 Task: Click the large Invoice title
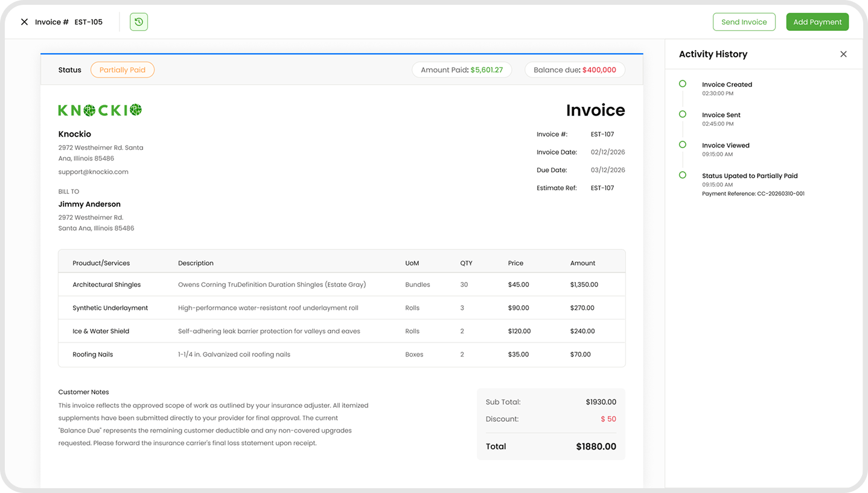595,110
